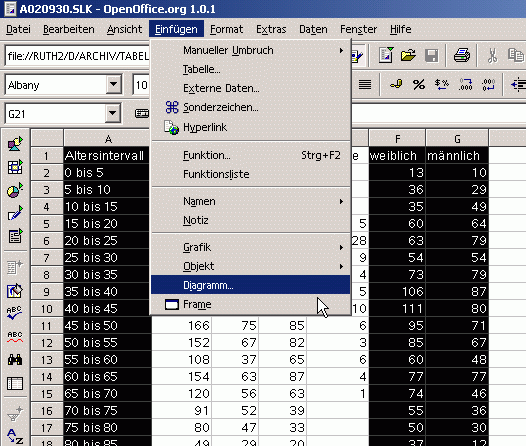The height and width of the screenshot is (446, 526).
Task: Expand the Namen submenu
Action: [x=341, y=201]
